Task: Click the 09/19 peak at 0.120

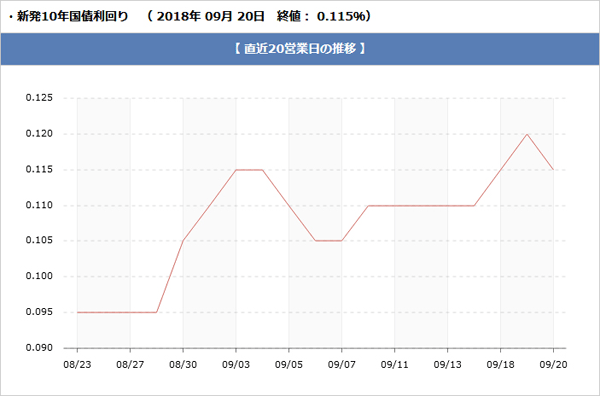Action: pyautogui.click(x=527, y=134)
